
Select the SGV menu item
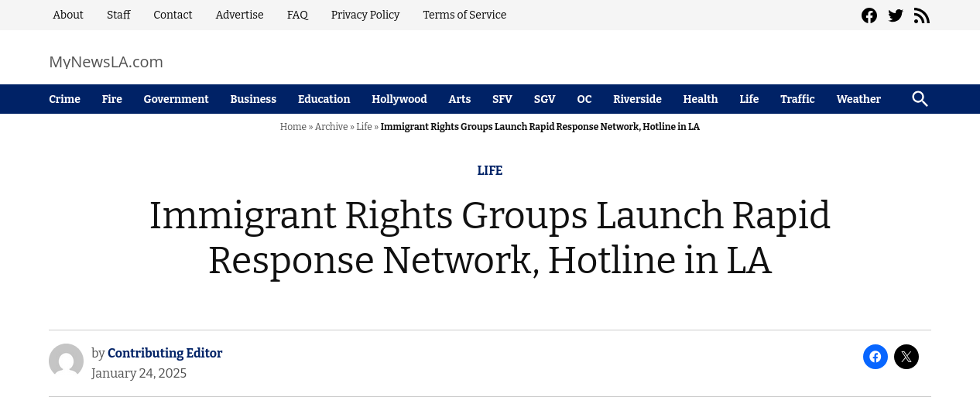coord(544,99)
